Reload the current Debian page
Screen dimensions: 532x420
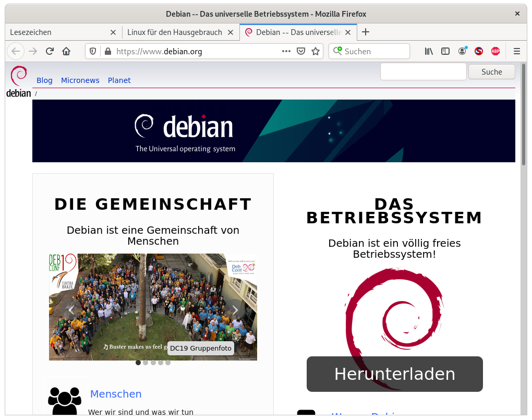[x=50, y=51]
